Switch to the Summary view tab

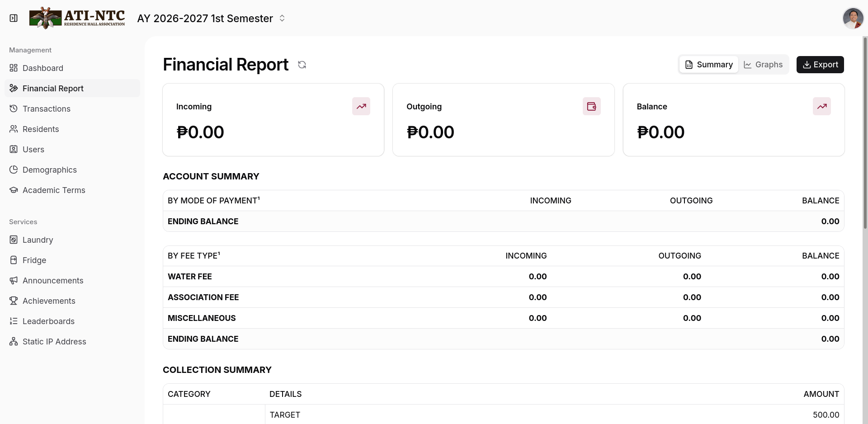709,65
